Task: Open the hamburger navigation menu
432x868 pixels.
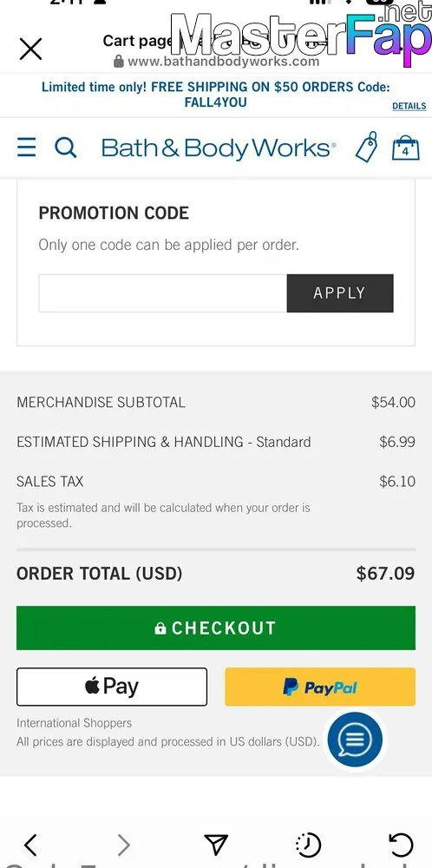Action: pos(27,148)
